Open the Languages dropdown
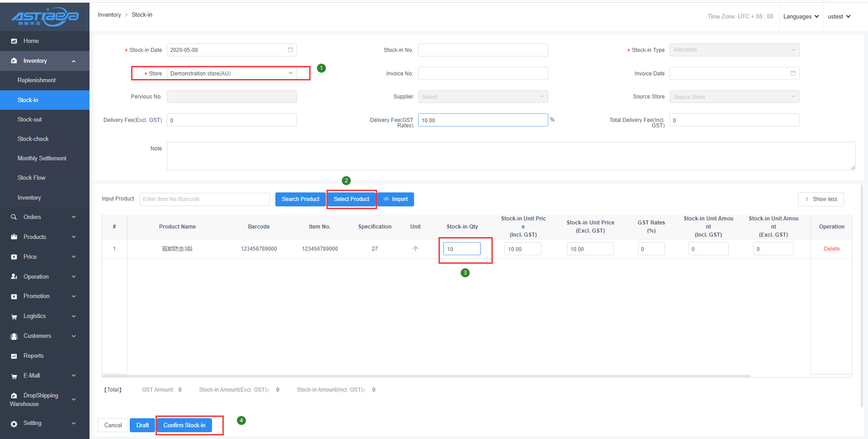The height and width of the screenshot is (439, 868). [801, 17]
